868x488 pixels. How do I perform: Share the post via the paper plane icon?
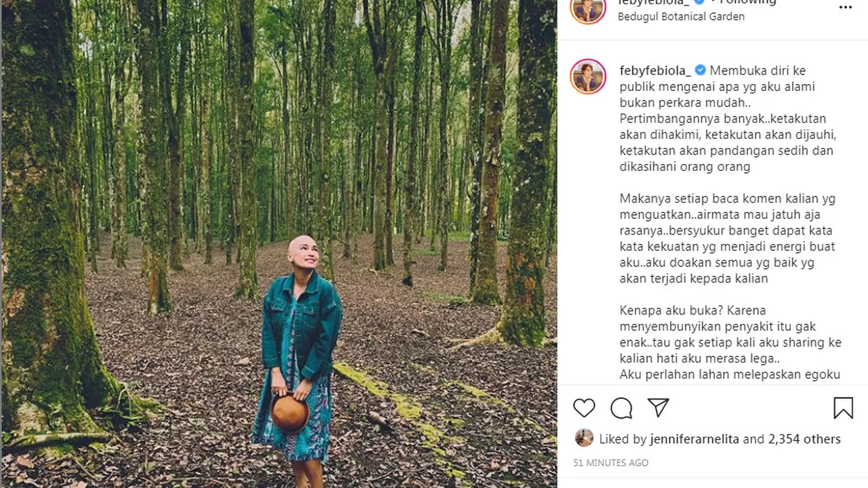658,407
